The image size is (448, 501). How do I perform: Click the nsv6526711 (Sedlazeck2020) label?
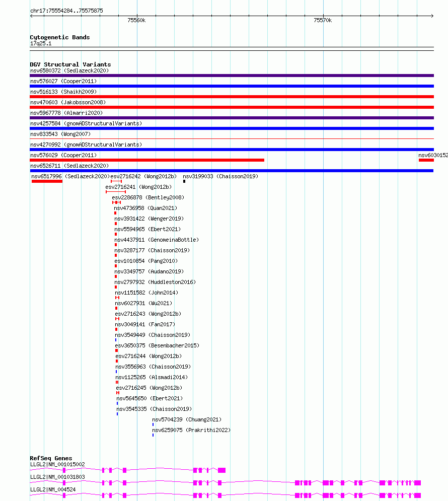click(x=69, y=166)
